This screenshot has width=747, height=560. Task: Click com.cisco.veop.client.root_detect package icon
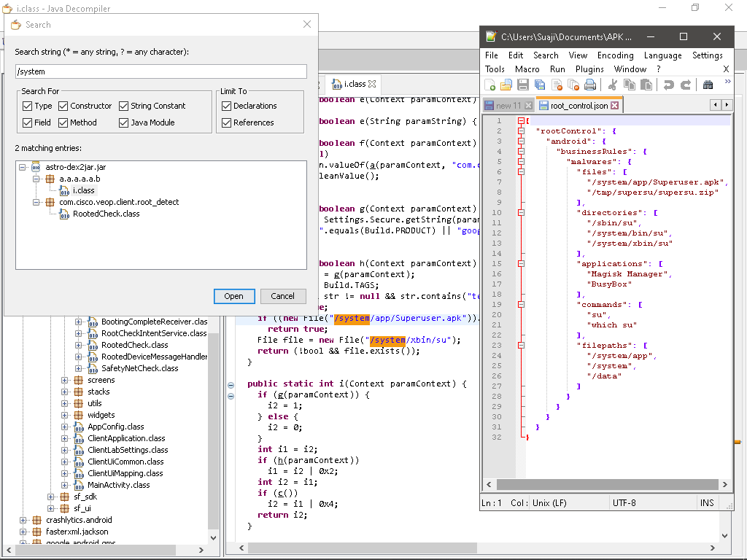[50, 203]
